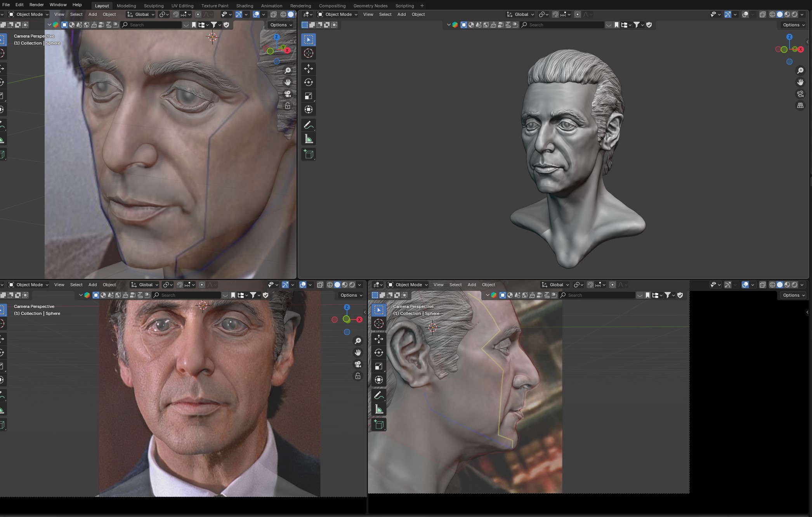Open the Render menu

(36, 5)
